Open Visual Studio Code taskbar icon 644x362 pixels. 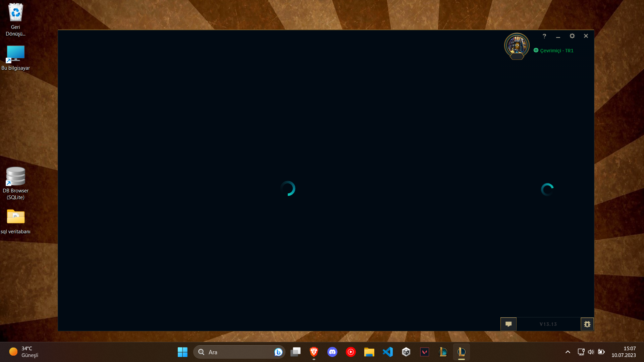tap(388, 352)
